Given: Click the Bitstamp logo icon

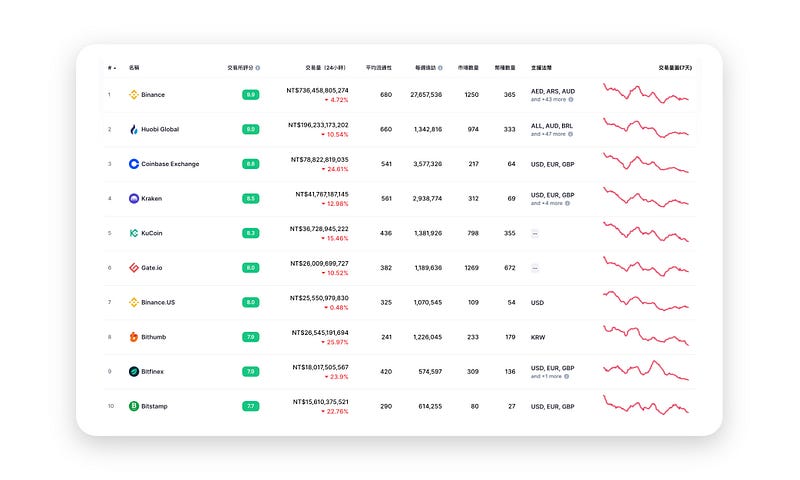Looking at the screenshot, I should point(134,406).
